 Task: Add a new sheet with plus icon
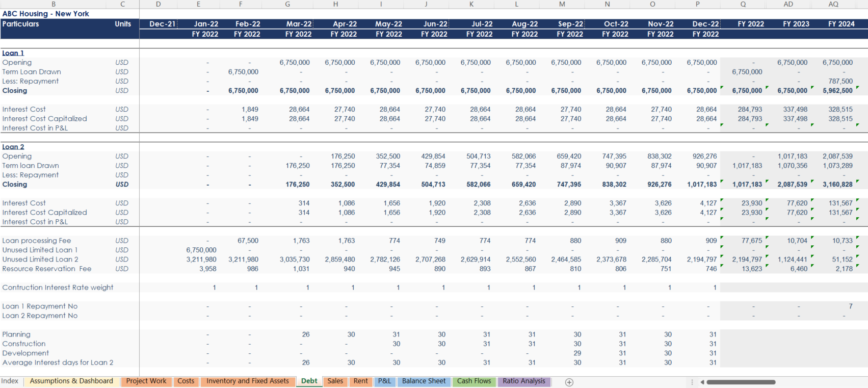[x=569, y=382]
